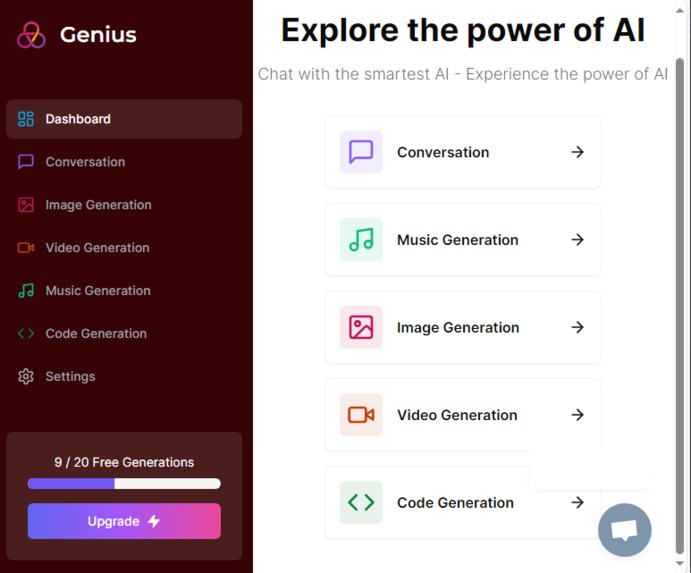Open the Video Generation card
691x573 pixels.
[463, 415]
